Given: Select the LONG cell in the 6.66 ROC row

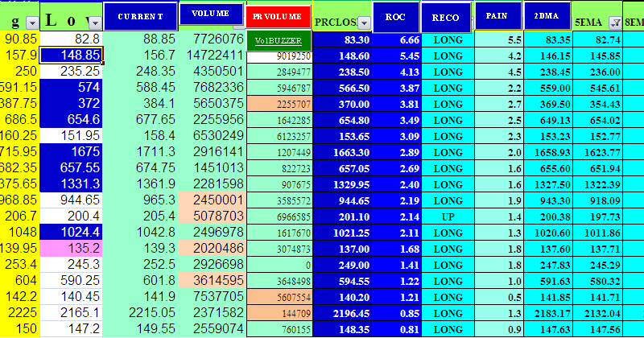Looking at the screenshot, I should [x=448, y=40].
